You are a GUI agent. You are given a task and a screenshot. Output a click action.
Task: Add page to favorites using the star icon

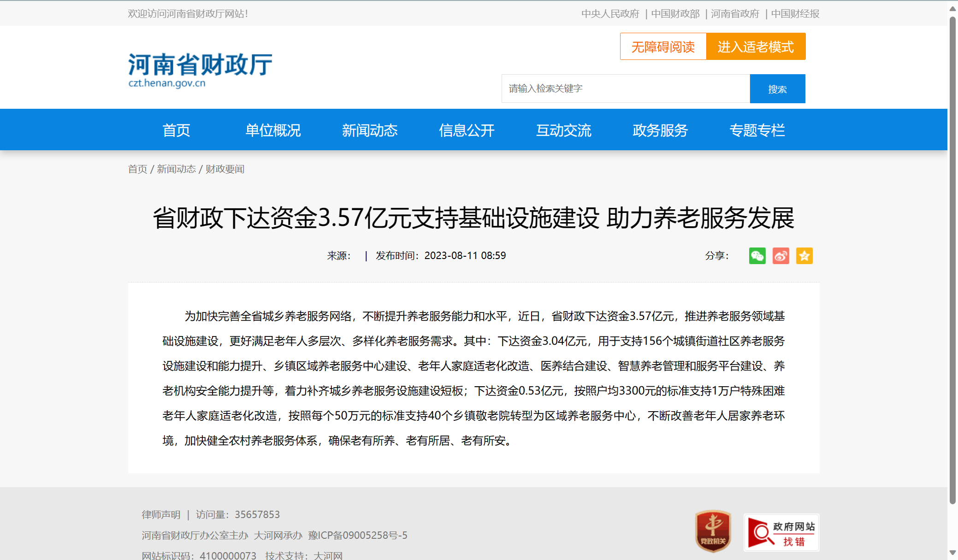(x=804, y=256)
